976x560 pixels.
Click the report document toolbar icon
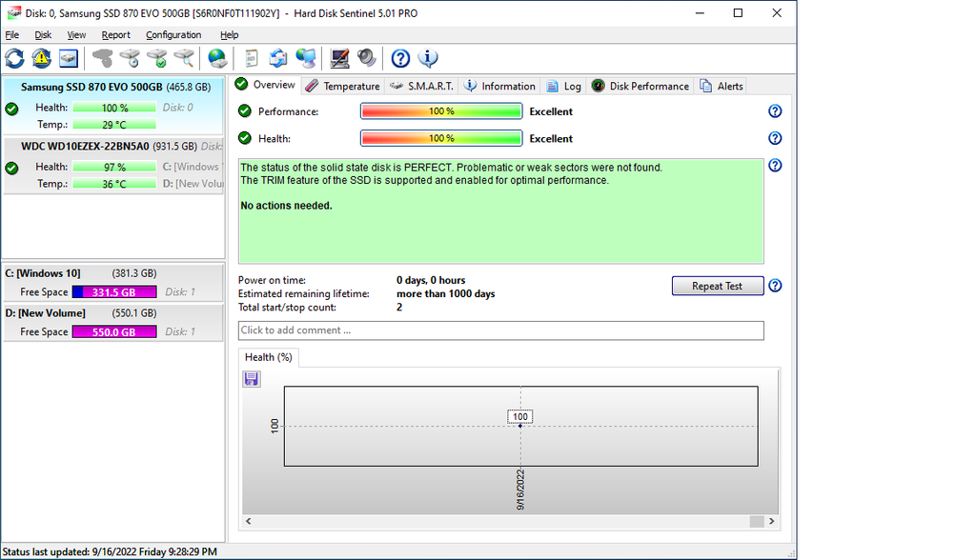coord(251,58)
